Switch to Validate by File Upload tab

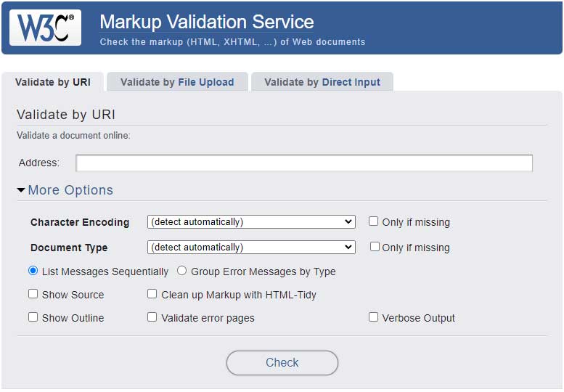[177, 82]
